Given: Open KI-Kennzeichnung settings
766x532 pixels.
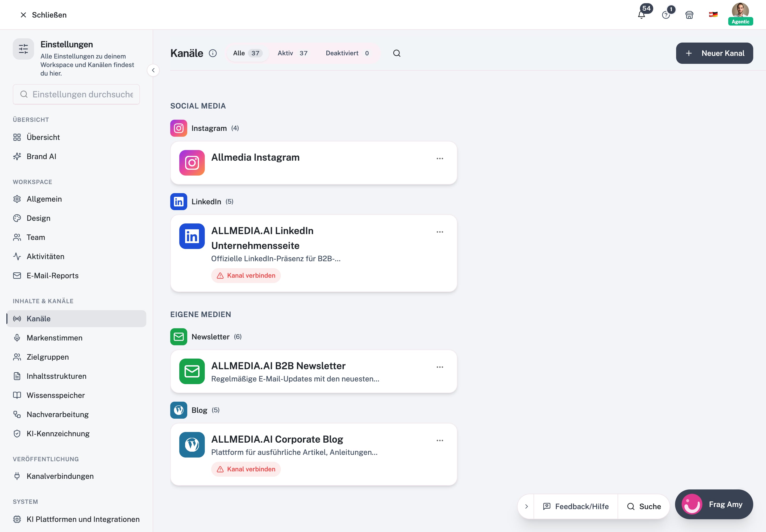Looking at the screenshot, I should pos(76,434).
